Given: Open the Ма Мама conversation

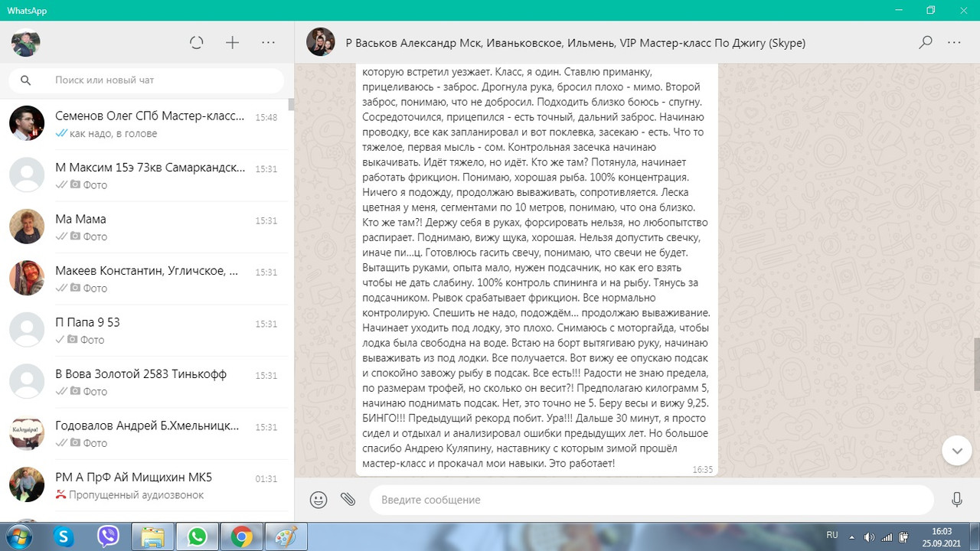Looking at the screenshot, I should point(145,227).
